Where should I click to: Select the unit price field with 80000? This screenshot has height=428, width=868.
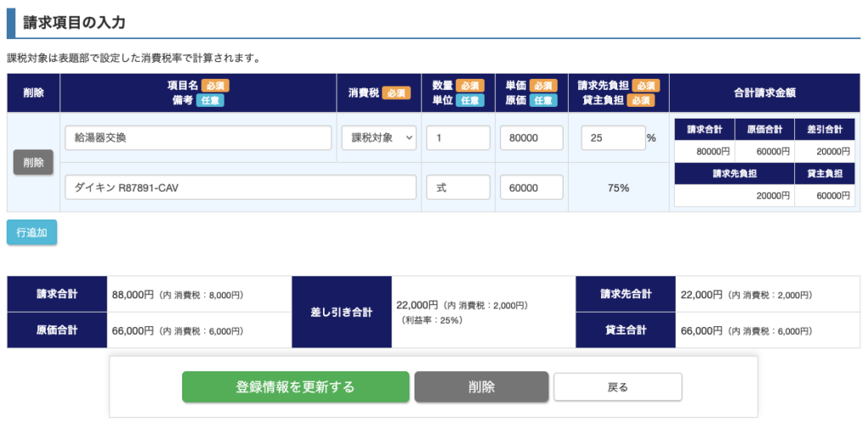531,138
